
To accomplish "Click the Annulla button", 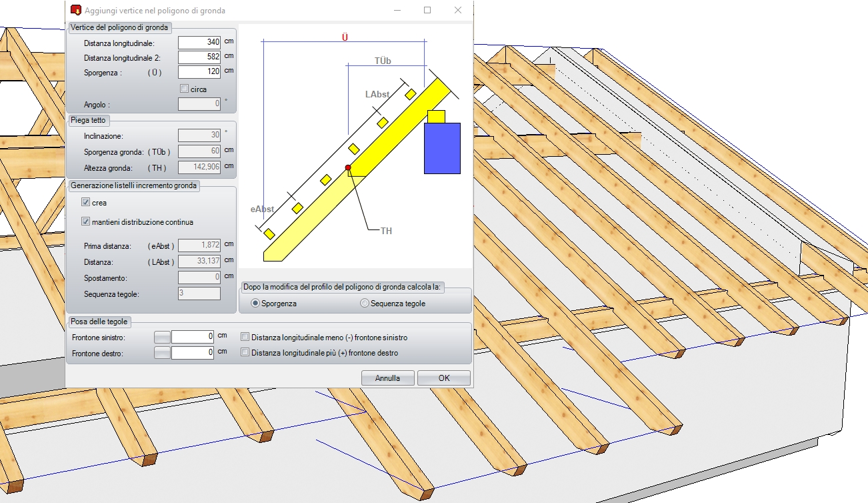I will tap(387, 378).
